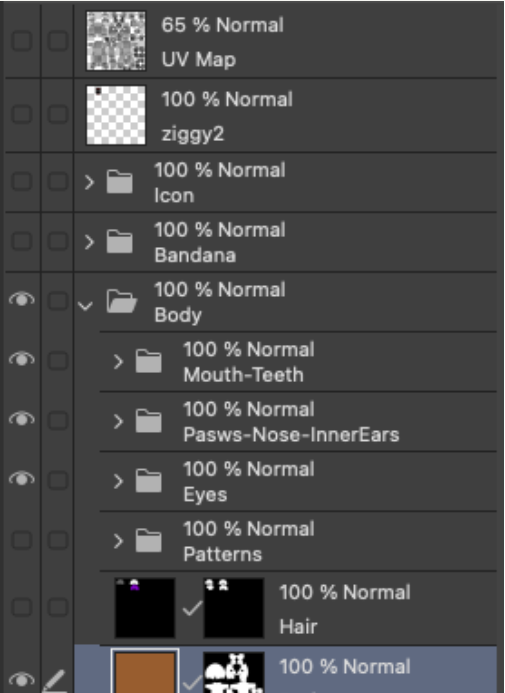Select the Hair layer mask thumbnail
Image resolution: width=505 pixels, height=693 pixels.
tap(234, 608)
